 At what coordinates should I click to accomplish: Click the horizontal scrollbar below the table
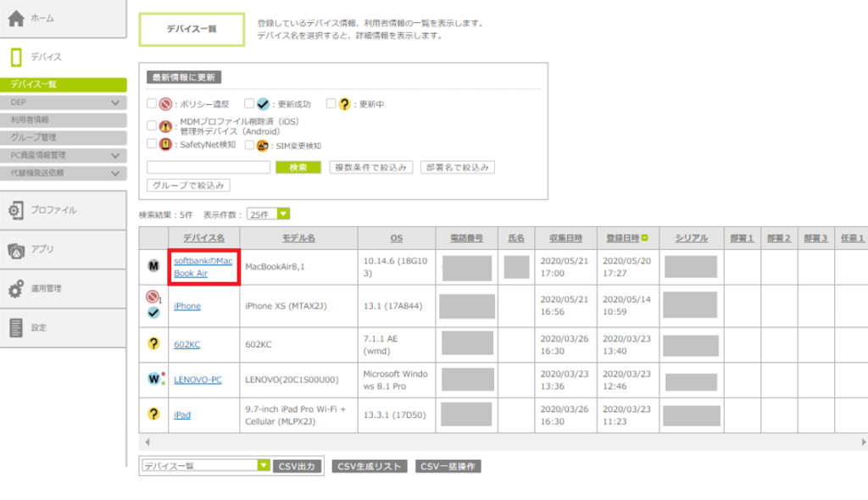point(500,442)
